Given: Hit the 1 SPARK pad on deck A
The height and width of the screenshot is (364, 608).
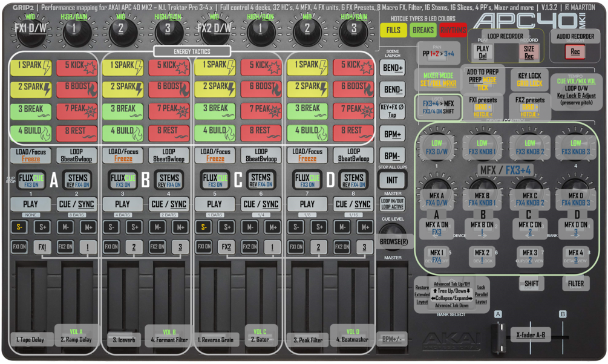Looking at the screenshot, I should click(31, 67).
